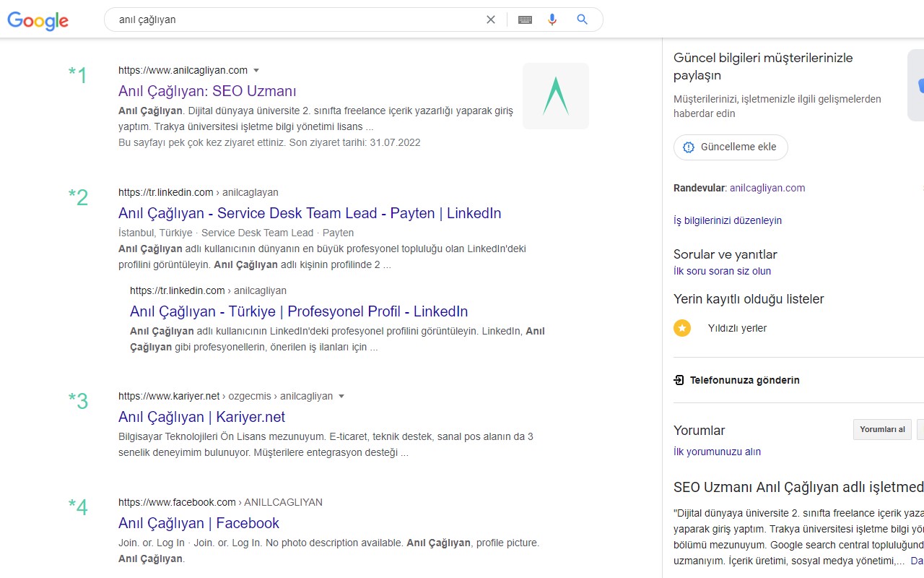
Task: Click the Google logo
Action: [x=38, y=21]
